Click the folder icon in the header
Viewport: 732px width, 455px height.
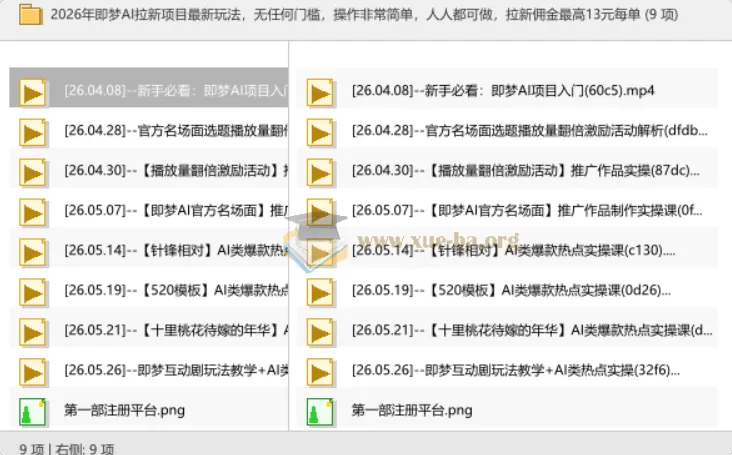coord(30,14)
